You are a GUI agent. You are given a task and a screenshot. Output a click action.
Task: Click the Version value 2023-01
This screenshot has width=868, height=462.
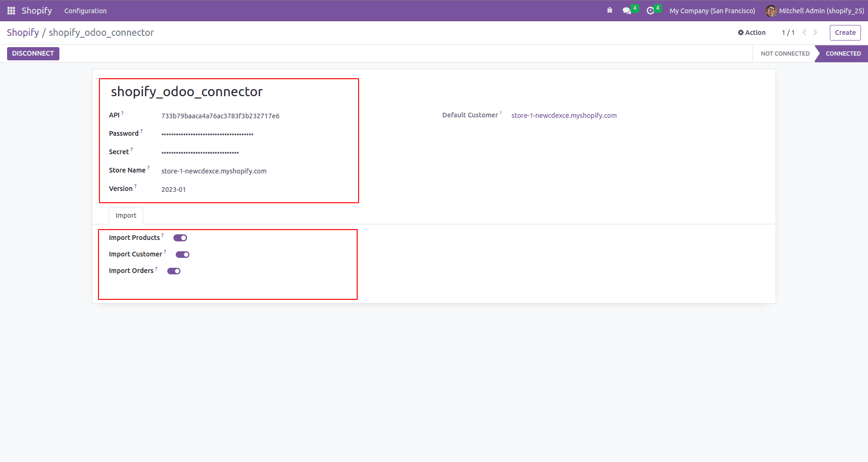click(x=173, y=190)
